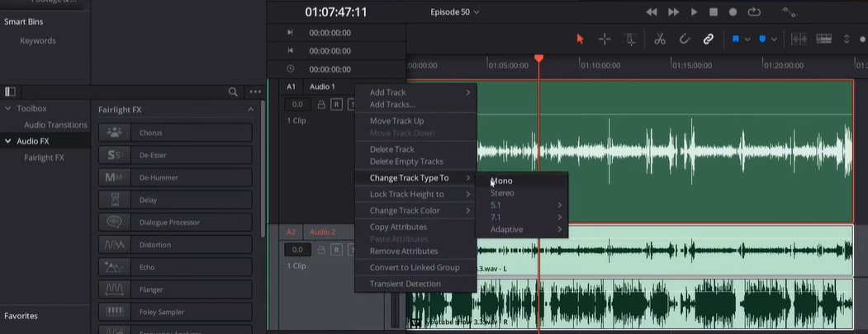Click the range out-point icon

(x=290, y=51)
